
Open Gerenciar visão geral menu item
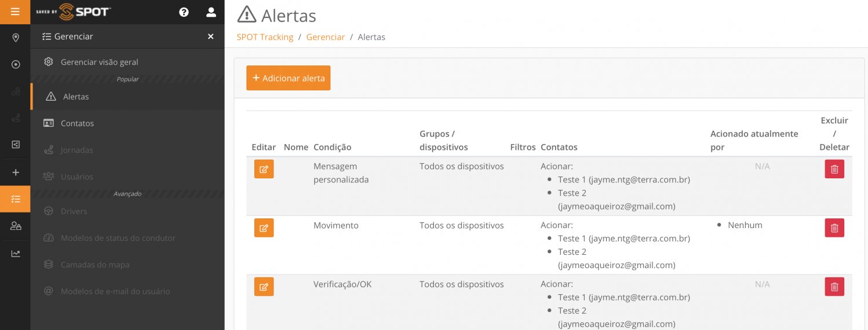coord(99,62)
